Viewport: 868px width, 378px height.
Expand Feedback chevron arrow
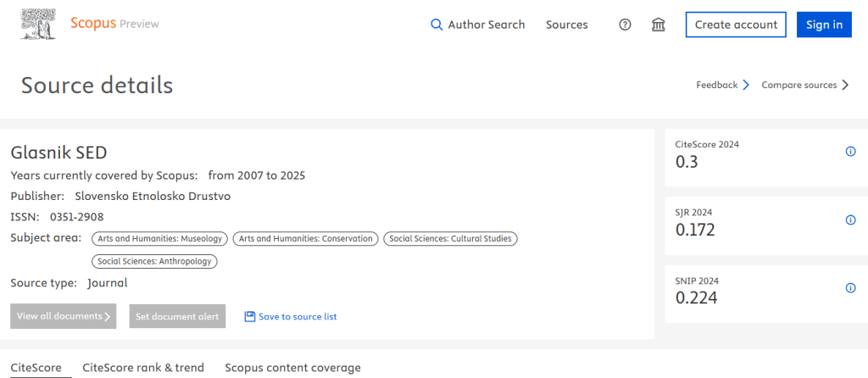click(746, 85)
